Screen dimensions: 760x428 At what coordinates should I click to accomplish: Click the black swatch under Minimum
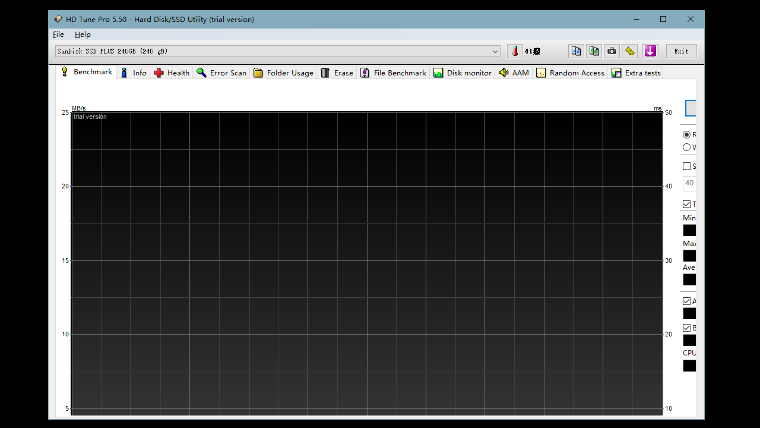(x=689, y=230)
